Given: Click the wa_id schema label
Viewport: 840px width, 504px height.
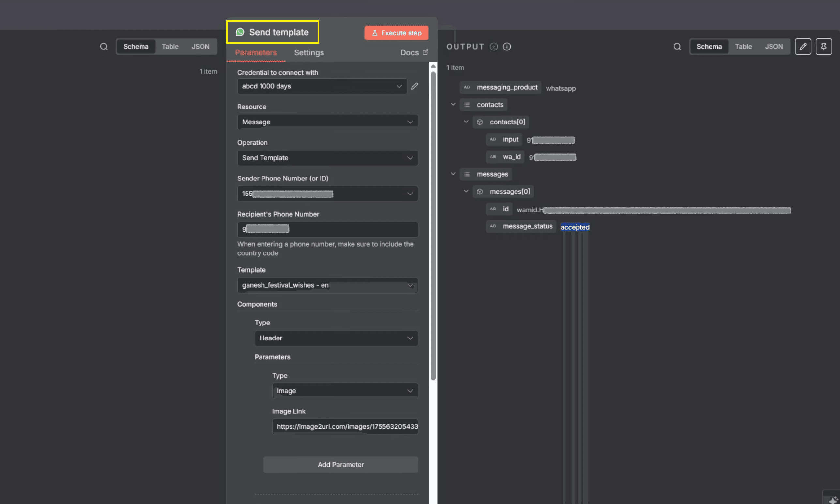Looking at the screenshot, I should pyautogui.click(x=512, y=157).
